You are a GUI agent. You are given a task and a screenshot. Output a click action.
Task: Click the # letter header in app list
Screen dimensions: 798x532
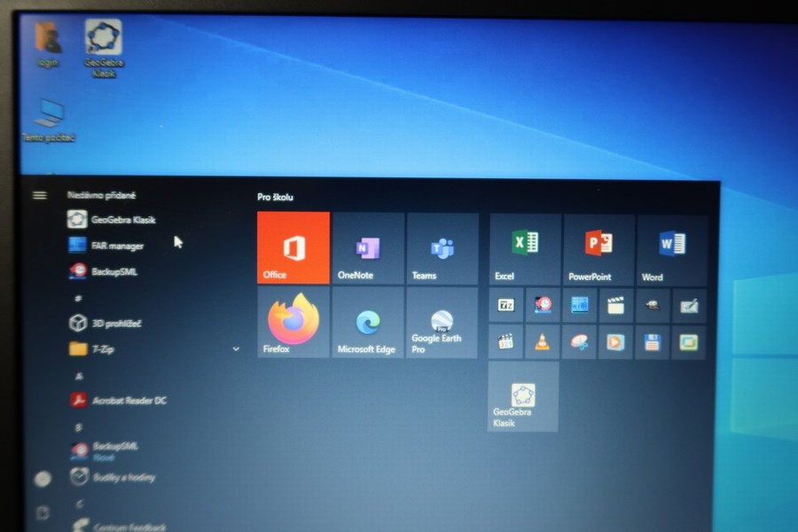point(78,298)
